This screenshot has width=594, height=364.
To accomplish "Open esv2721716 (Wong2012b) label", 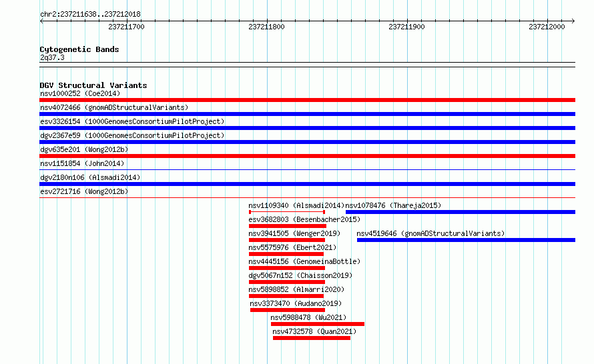I will point(84,191).
